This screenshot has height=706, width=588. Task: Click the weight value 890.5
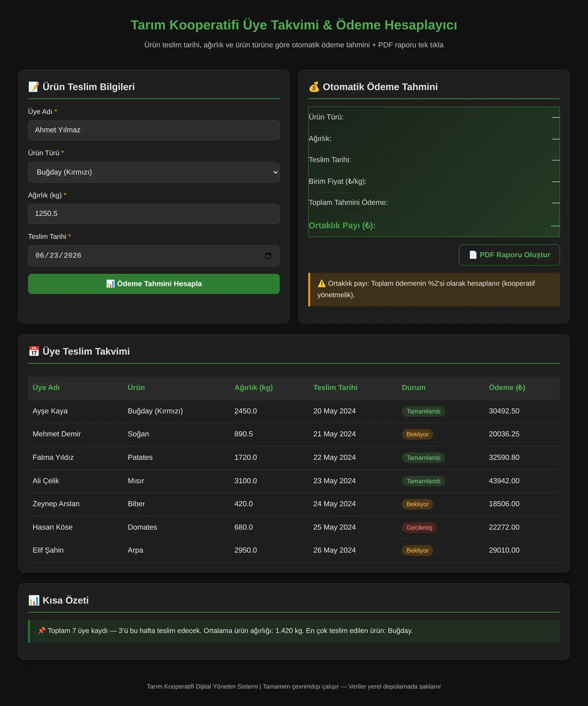[244, 434]
